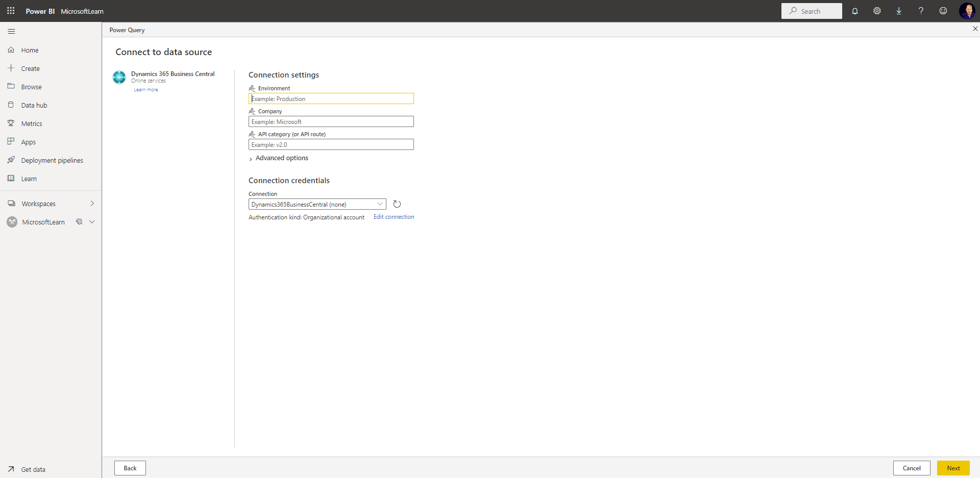Close the Power Query dialog
This screenshot has width=980, height=478.
[975, 29]
